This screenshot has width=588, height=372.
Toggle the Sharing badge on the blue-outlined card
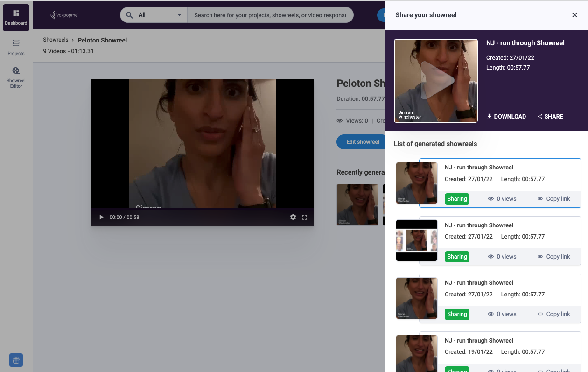457,199
